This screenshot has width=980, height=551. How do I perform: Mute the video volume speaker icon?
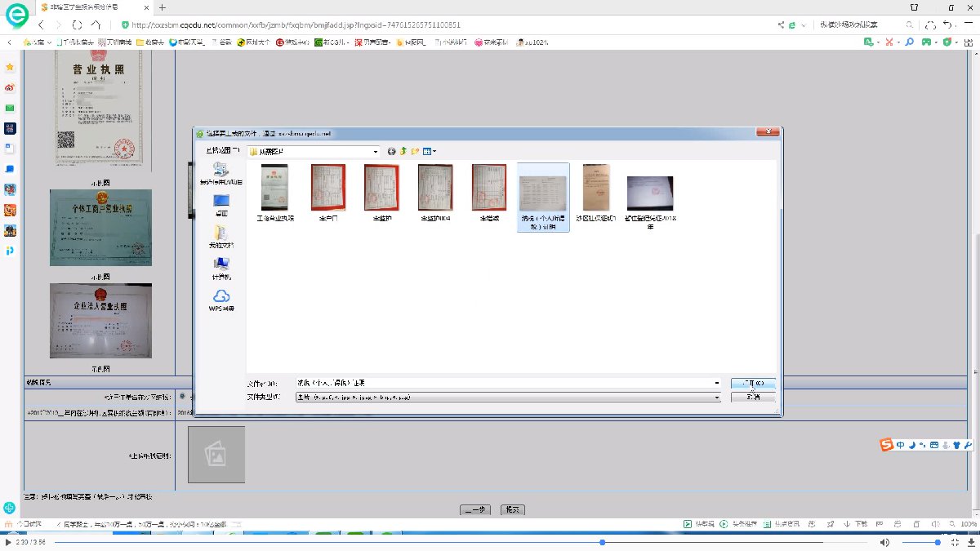pyautogui.click(x=884, y=542)
